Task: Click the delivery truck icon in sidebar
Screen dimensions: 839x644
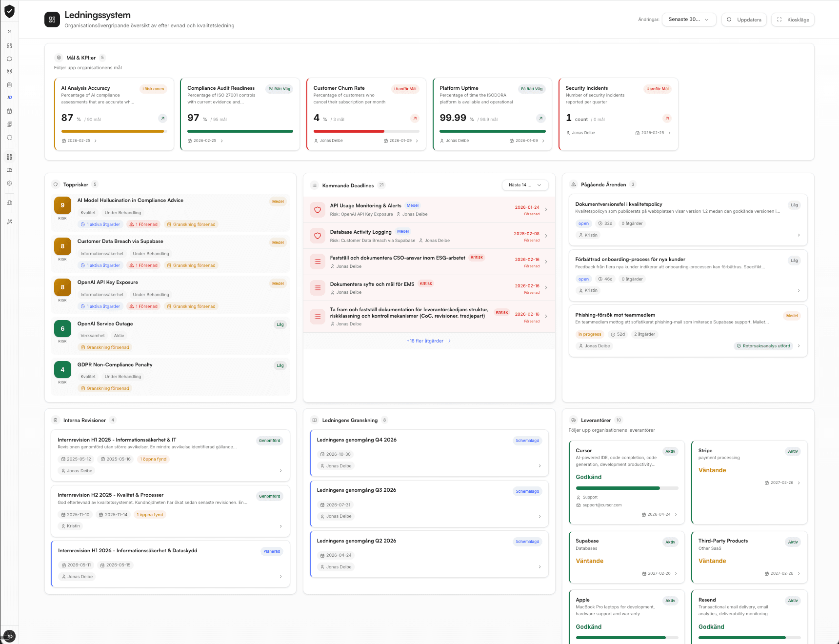Action: coord(9,170)
